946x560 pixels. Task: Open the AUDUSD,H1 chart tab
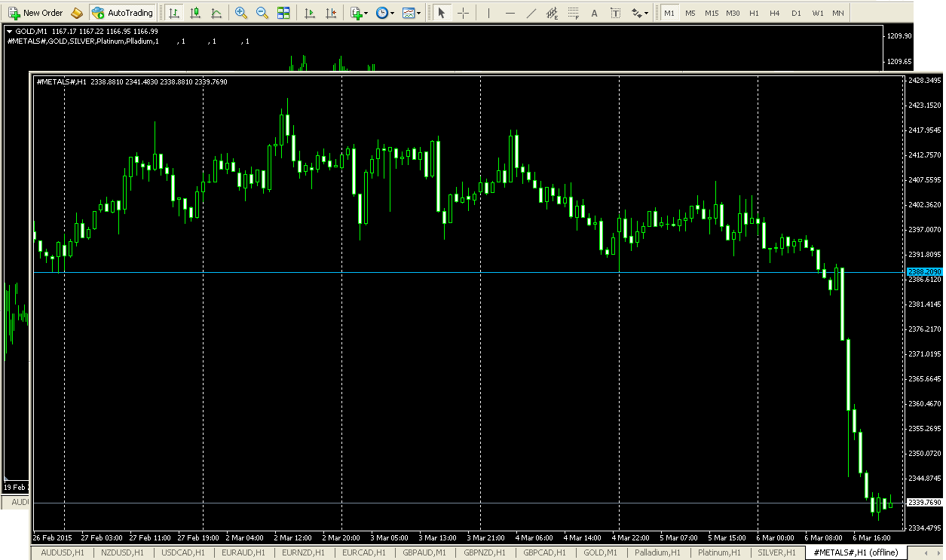coord(62,552)
